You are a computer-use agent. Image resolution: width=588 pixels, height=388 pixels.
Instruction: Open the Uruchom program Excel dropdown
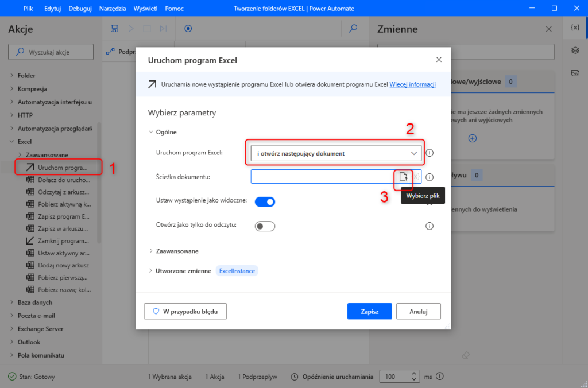pyautogui.click(x=336, y=153)
